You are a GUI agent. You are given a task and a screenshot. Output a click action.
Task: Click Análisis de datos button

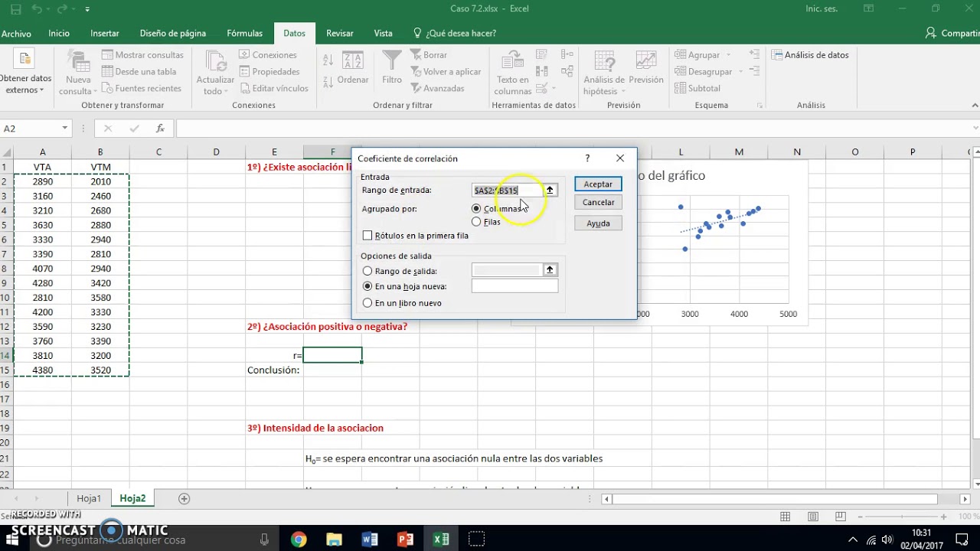pyautogui.click(x=810, y=55)
